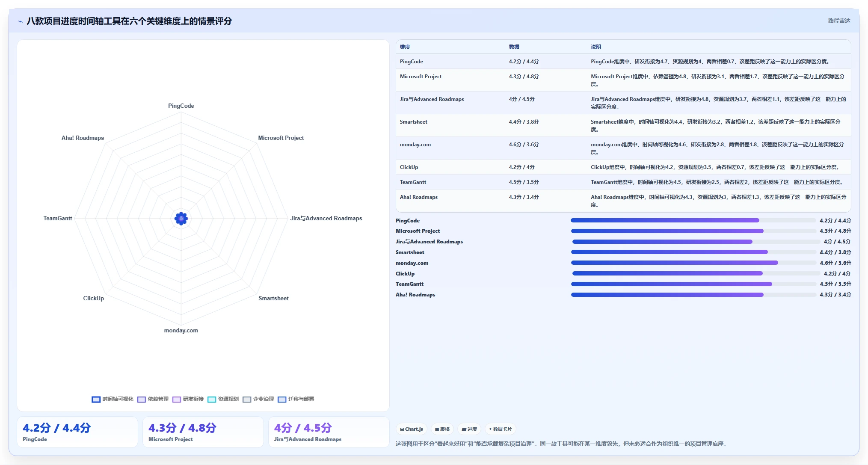Click the 进度 chip
Viewport: 868px width, 465px height.
tap(469, 429)
